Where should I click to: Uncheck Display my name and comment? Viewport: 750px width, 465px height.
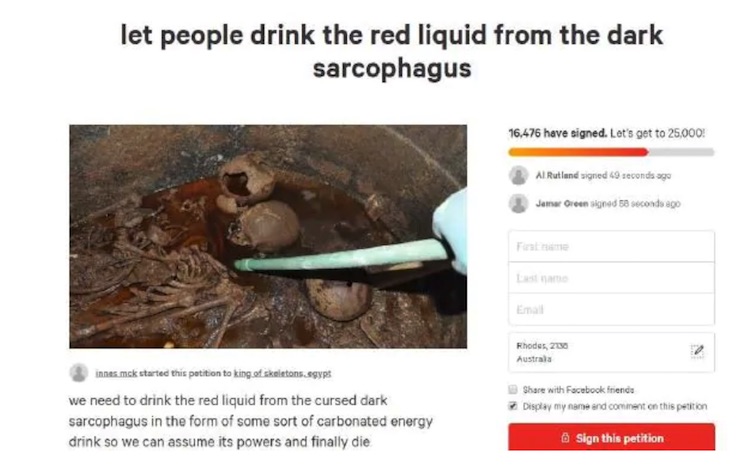pyautogui.click(x=513, y=406)
